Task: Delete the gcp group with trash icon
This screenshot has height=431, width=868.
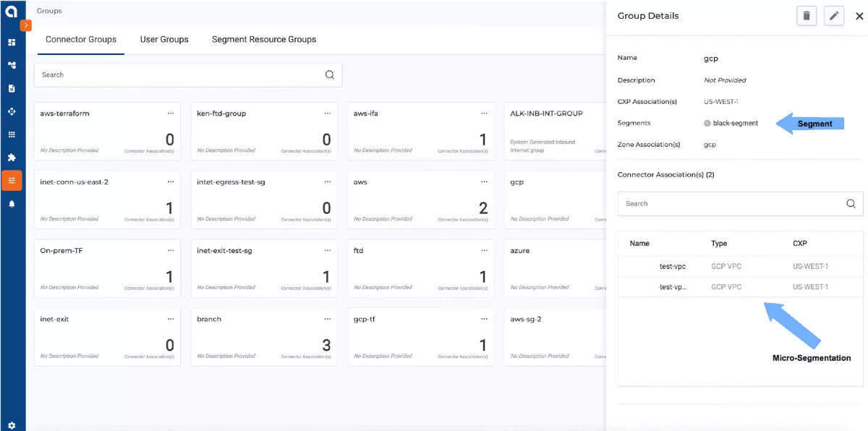Action: point(807,16)
